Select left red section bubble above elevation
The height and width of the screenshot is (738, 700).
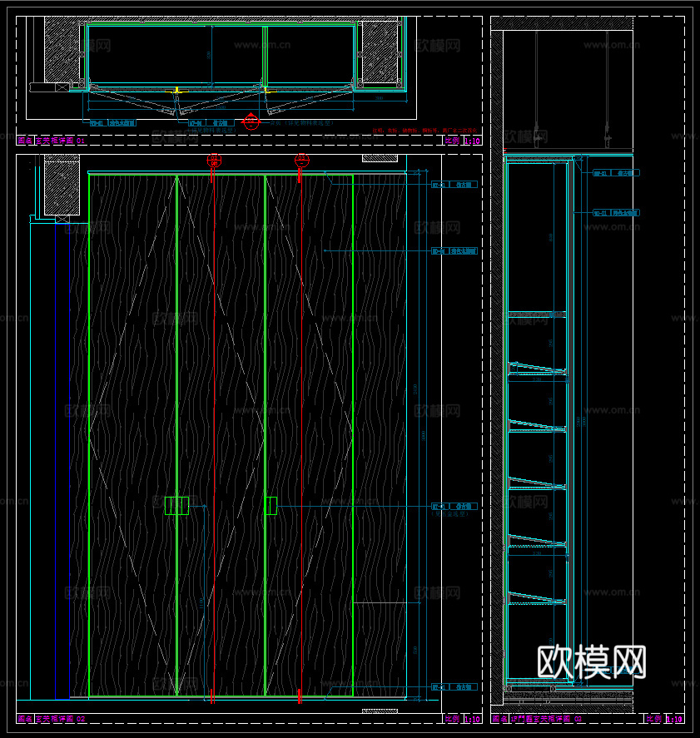[214, 160]
